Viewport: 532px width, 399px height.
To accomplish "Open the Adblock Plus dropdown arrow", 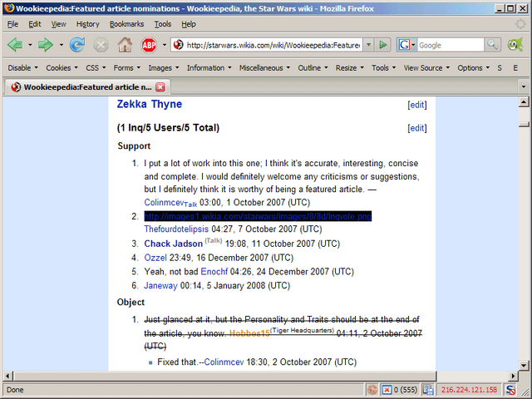I will click(165, 45).
